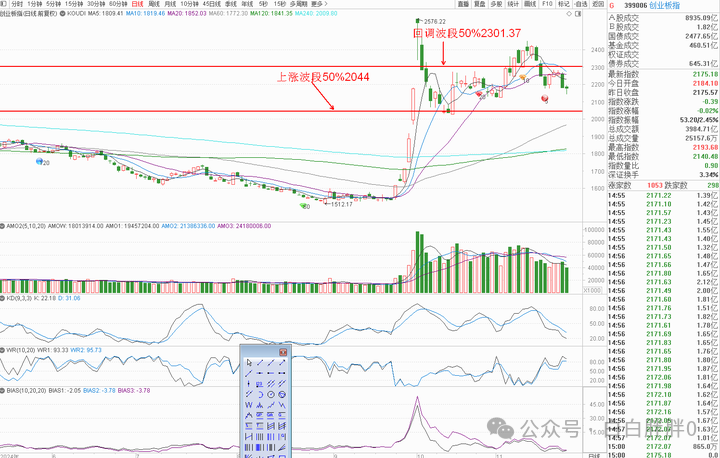Screen dimensions: 720x458
Task: Click the 标记 mark button
Action: click(x=563, y=4)
